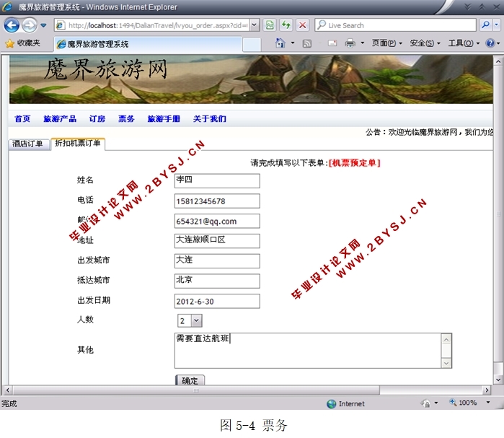504x438 pixels.
Task: Click the up arrow of remarks textarea scrollbar
Action: pyautogui.click(x=446, y=339)
